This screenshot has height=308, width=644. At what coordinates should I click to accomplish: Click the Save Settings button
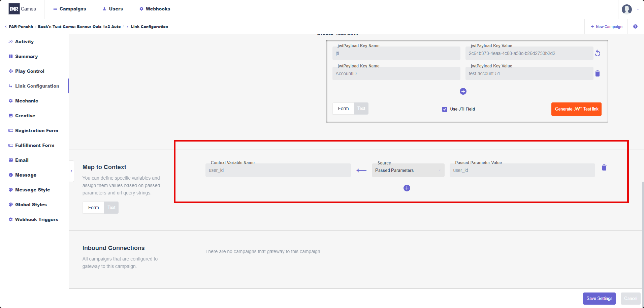pos(599,299)
